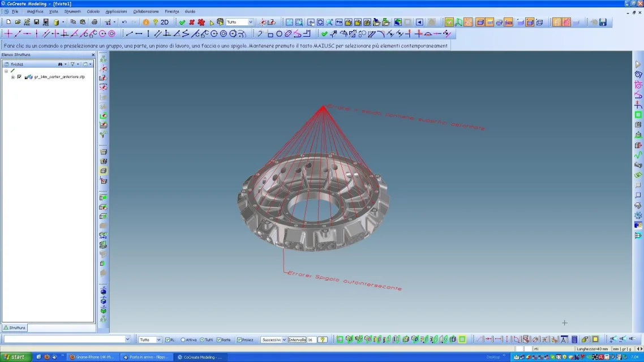Click the Windows start button

coord(15,357)
